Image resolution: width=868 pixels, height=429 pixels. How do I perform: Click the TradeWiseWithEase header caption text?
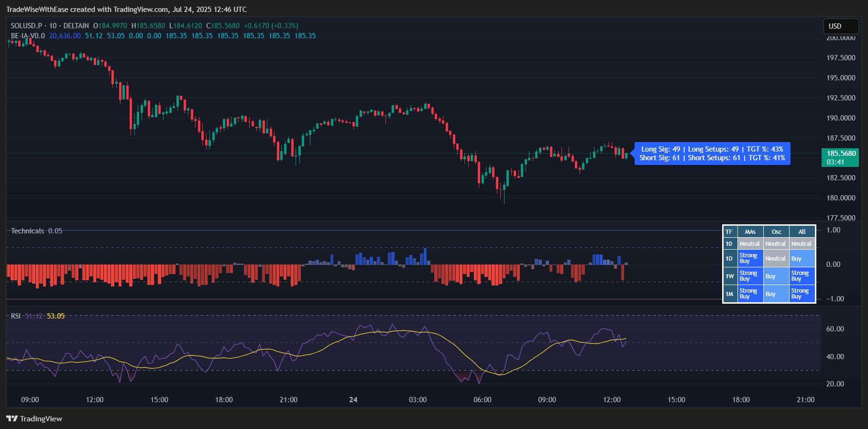click(x=126, y=10)
